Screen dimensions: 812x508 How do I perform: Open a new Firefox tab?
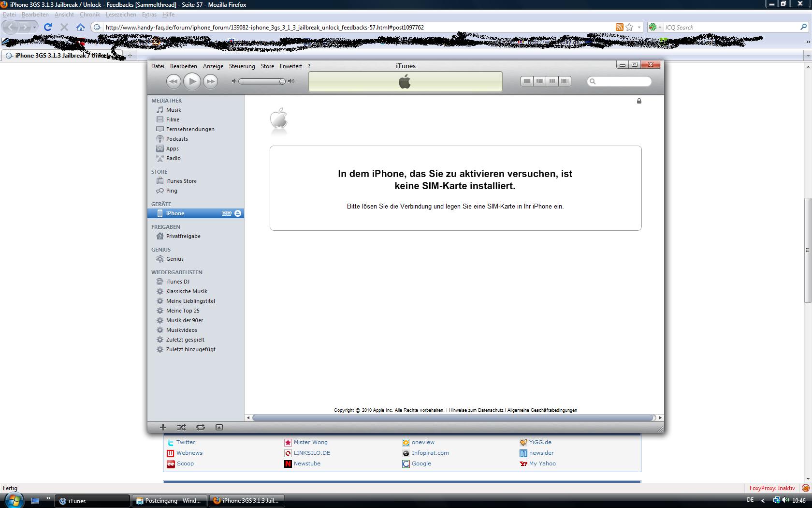[130, 56]
